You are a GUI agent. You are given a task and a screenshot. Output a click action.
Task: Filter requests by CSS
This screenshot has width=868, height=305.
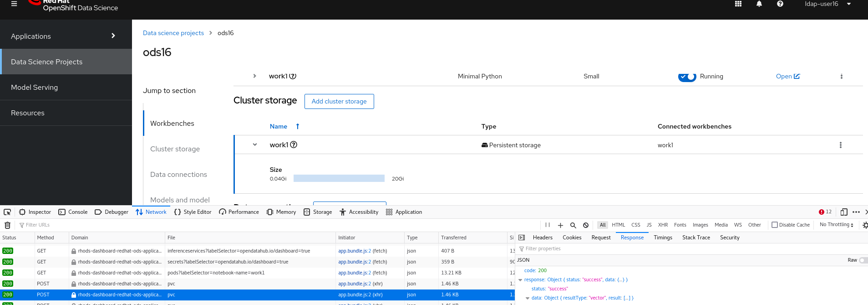tap(635, 225)
